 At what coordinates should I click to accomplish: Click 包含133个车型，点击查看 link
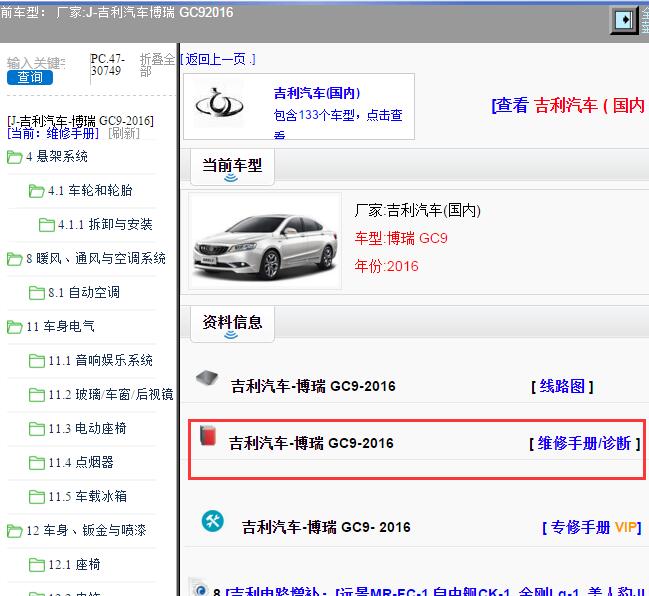tap(338, 123)
